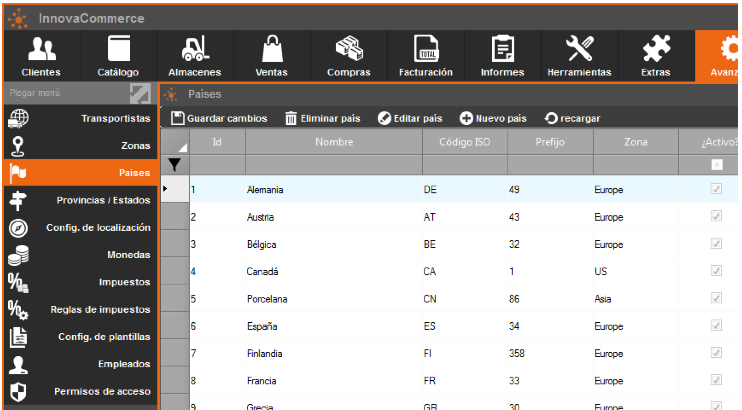Open the Extras puzzle piece icon

point(656,49)
